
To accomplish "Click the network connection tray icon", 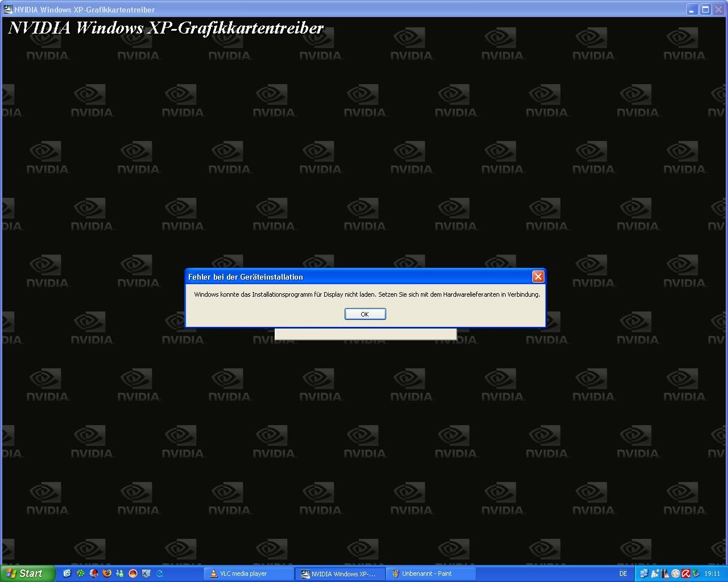I will (x=644, y=573).
